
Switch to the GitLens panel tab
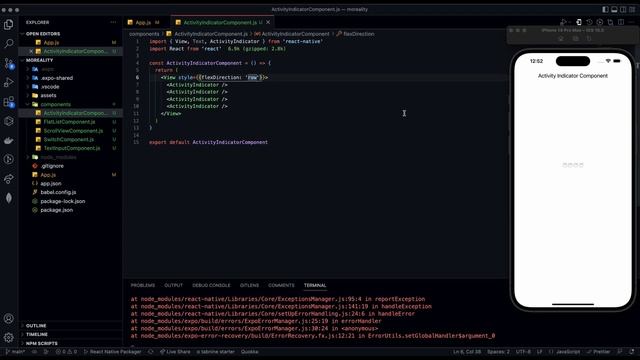coord(249,285)
